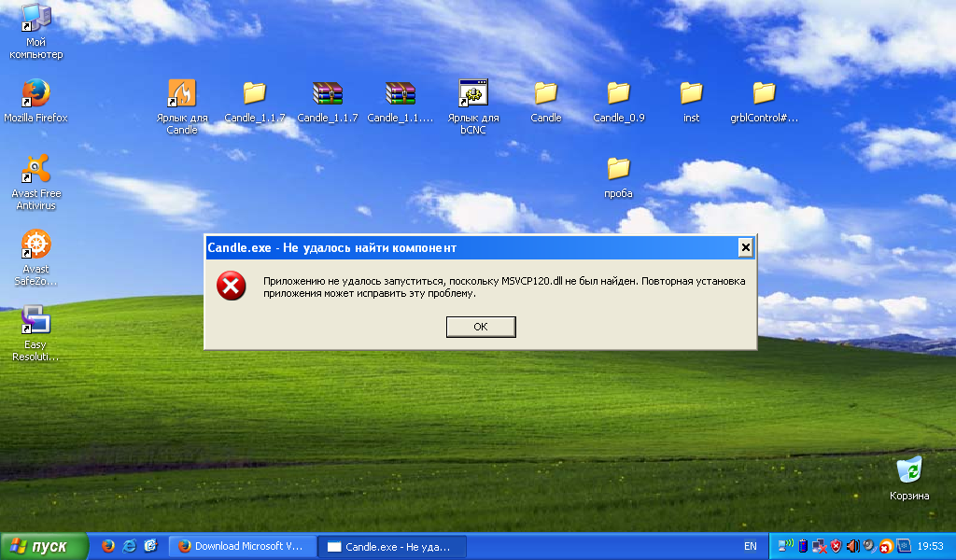Click the orange volume speaker tray icon
This screenshot has height=560, width=956.
[x=852, y=546]
